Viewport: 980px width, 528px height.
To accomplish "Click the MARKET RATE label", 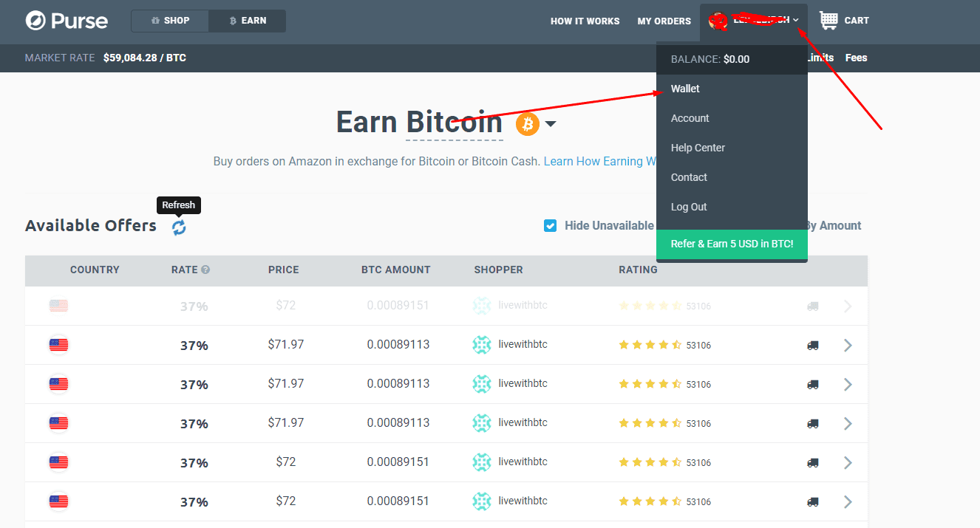I will [x=60, y=58].
